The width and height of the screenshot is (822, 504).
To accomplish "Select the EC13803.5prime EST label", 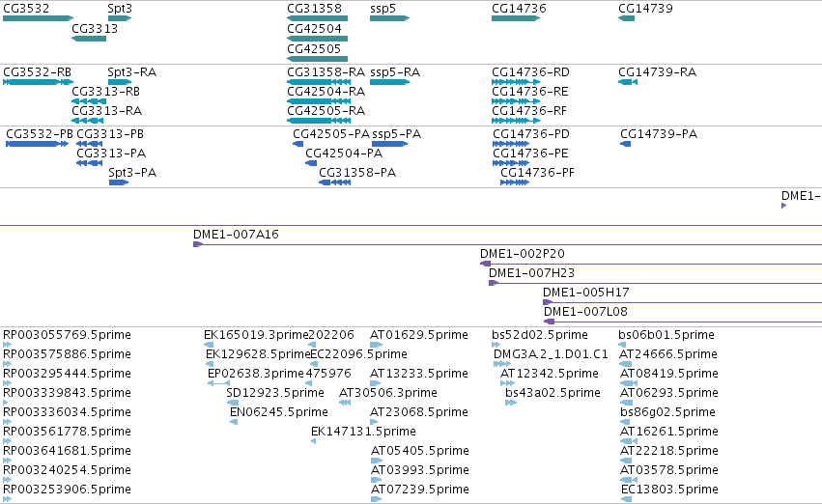I will [x=669, y=490].
